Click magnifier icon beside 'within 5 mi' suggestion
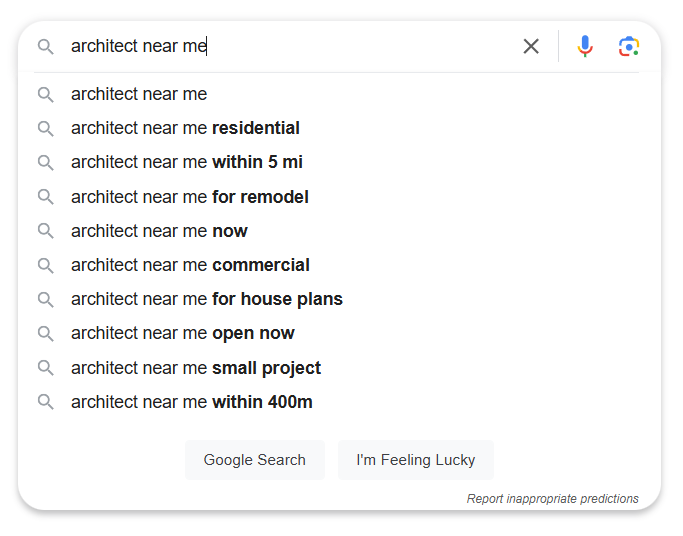The height and width of the screenshot is (536, 683). point(45,162)
